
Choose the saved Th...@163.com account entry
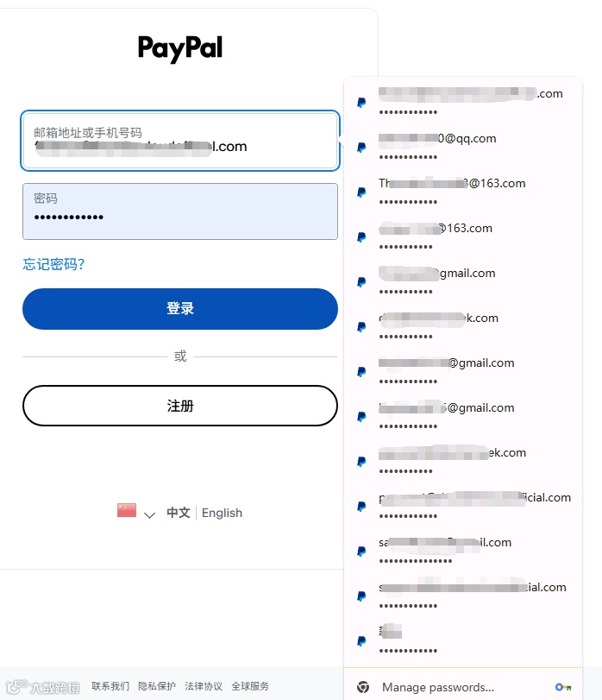[463, 192]
